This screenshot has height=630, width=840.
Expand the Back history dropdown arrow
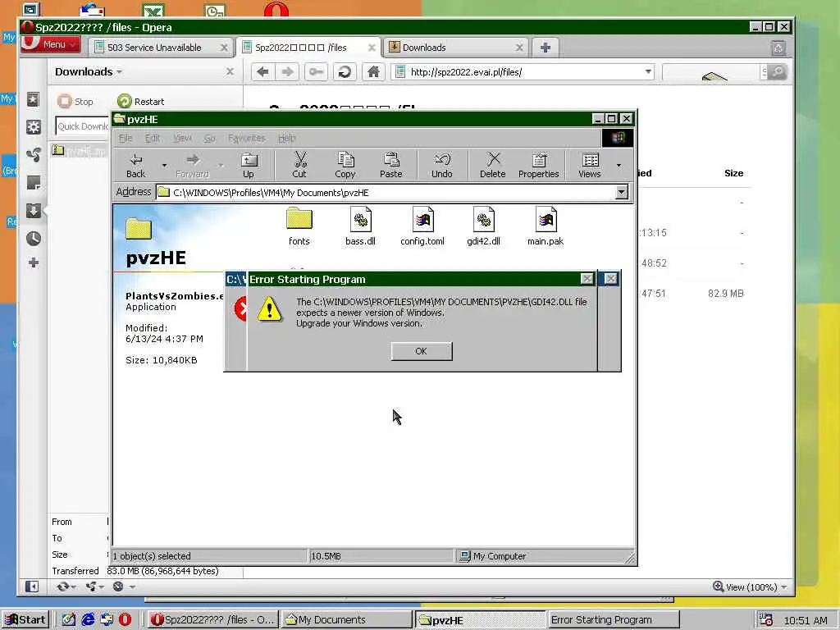[x=164, y=165]
